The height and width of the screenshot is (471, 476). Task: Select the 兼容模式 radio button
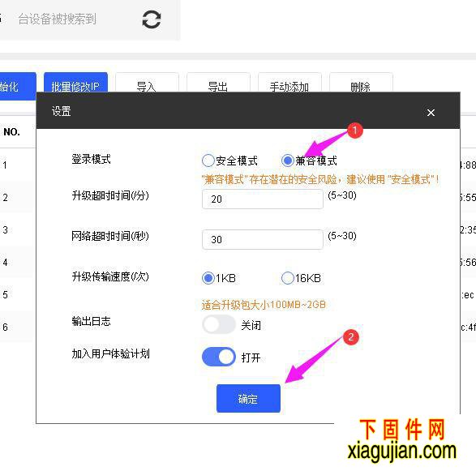pos(287,161)
